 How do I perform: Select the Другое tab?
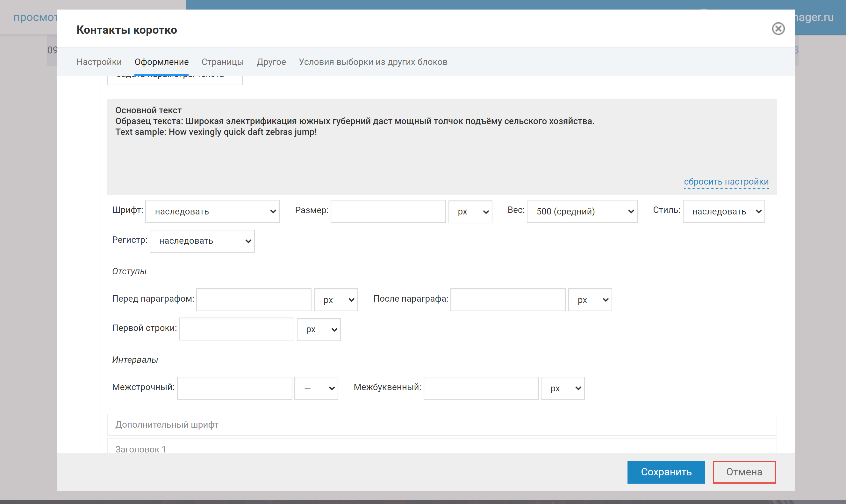271,62
